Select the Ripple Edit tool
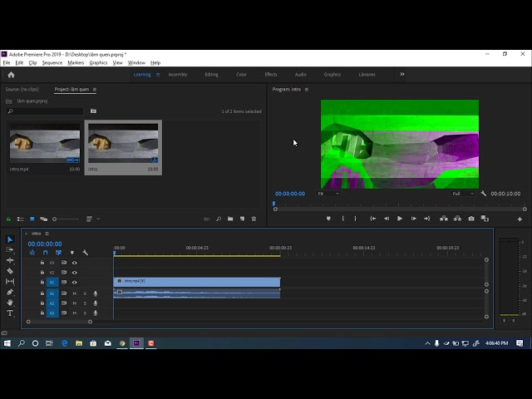The height and width of the screenshot is (399, 532). point(10,260)
